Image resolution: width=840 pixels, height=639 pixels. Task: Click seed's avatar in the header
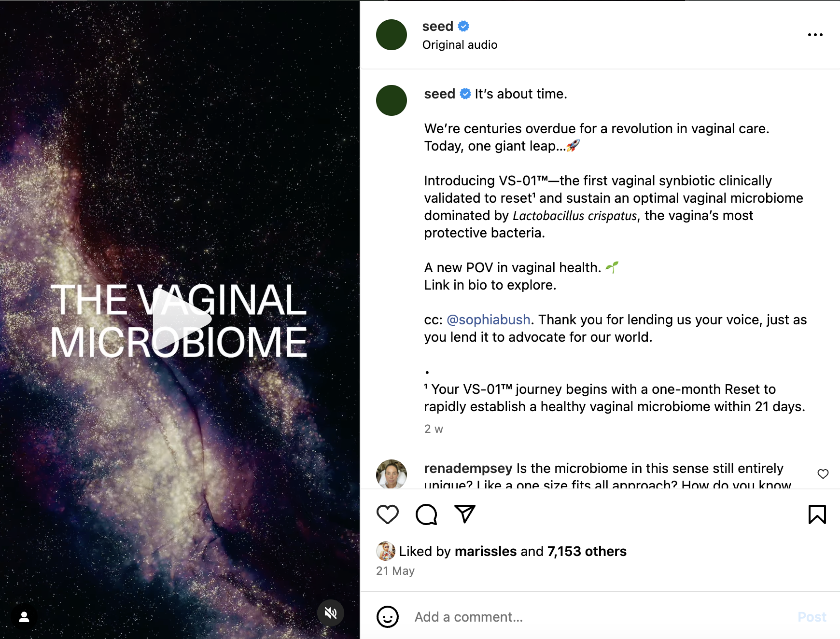(x=392, y=35)
